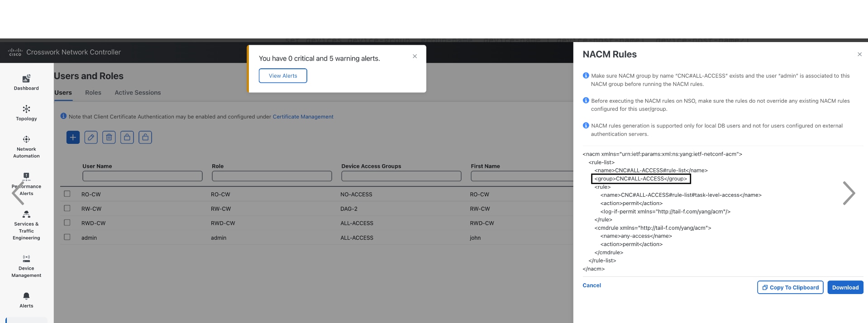
Task: Open the Dashboard sidebar icon
Action: [x=26, y=82]
